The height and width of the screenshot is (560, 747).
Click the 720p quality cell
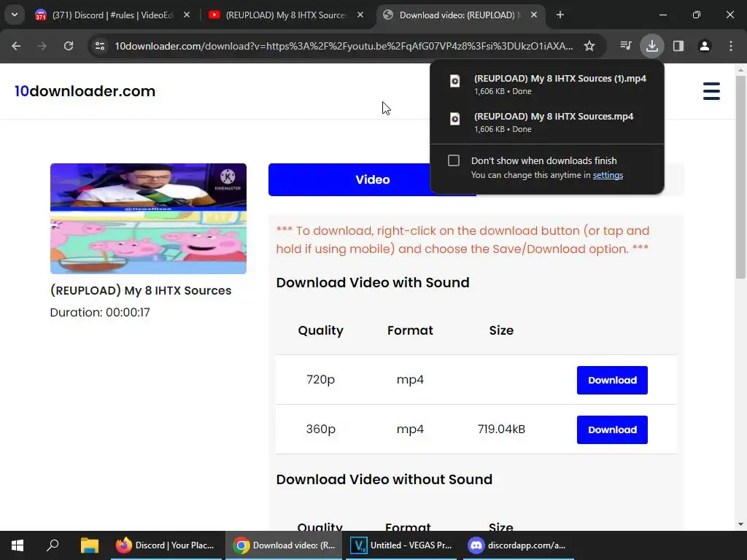click(x=321, y=379)
